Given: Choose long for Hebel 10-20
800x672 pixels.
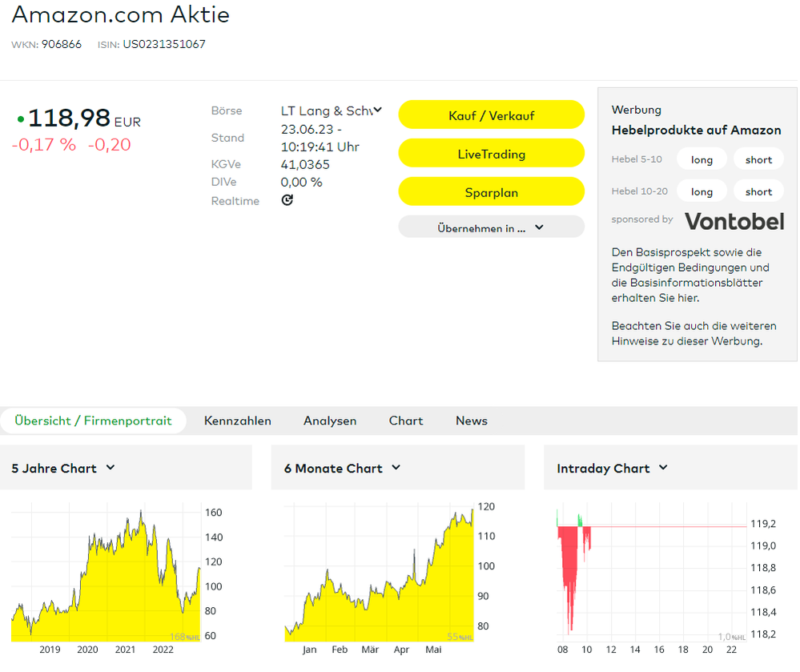Looking at the screenshot, I should tap(702, 191).
